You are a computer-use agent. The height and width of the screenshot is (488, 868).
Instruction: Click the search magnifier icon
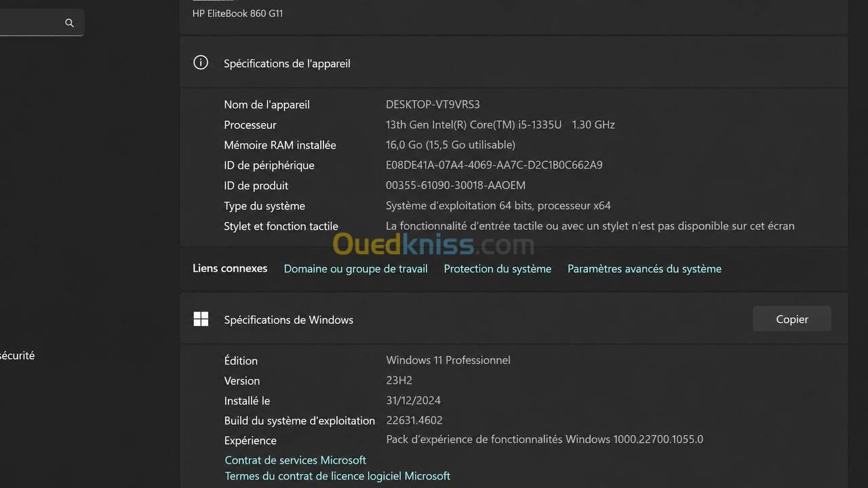pyautogui.click(x=69, y=23)
